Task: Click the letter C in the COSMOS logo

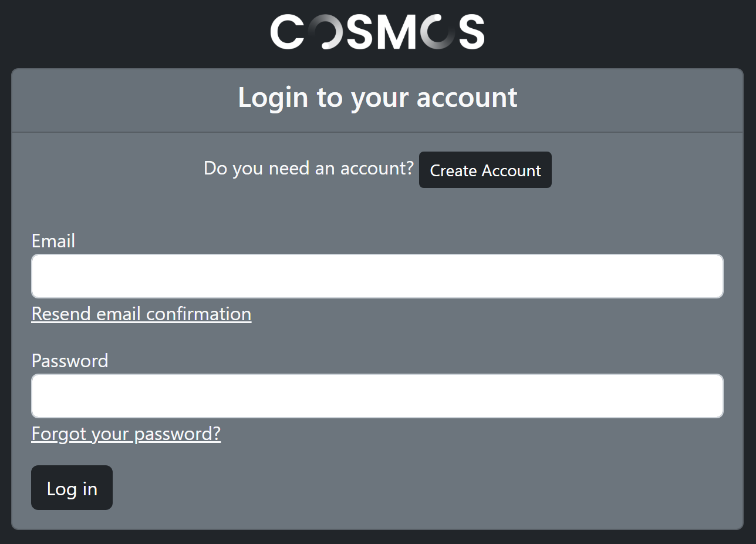Action: [x=288, y=32]
